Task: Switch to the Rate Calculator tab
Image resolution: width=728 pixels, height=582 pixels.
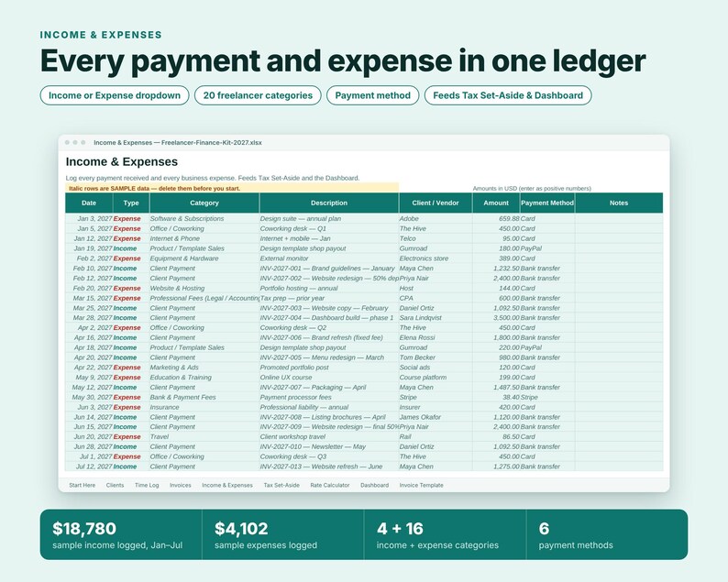Action: [330, 485]
